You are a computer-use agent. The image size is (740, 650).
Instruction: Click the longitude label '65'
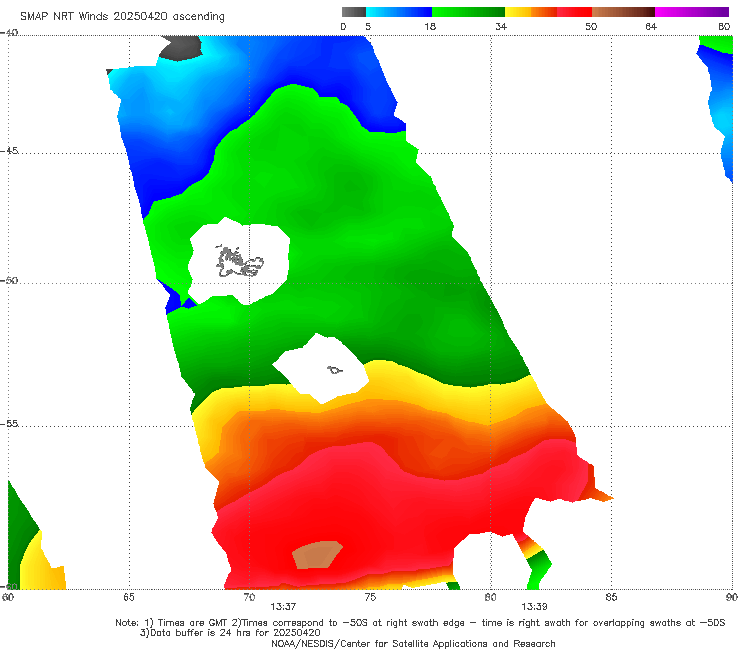coord(129,597)
